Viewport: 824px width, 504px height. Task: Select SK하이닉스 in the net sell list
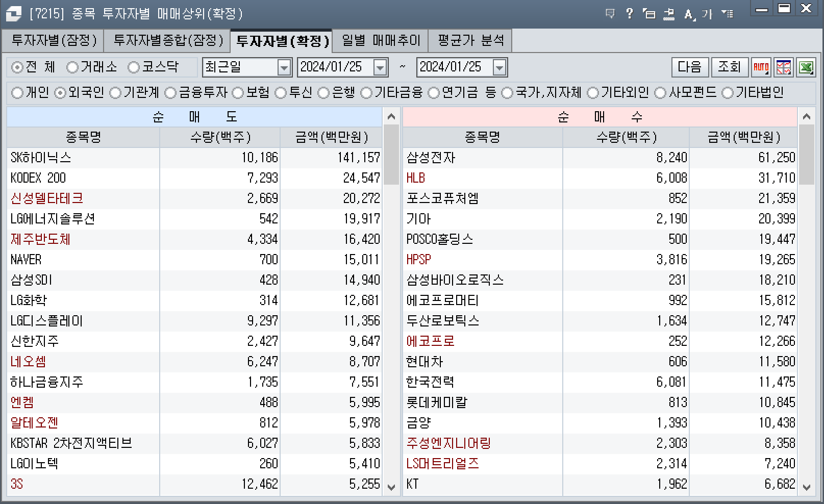click(x=194, y=158)
